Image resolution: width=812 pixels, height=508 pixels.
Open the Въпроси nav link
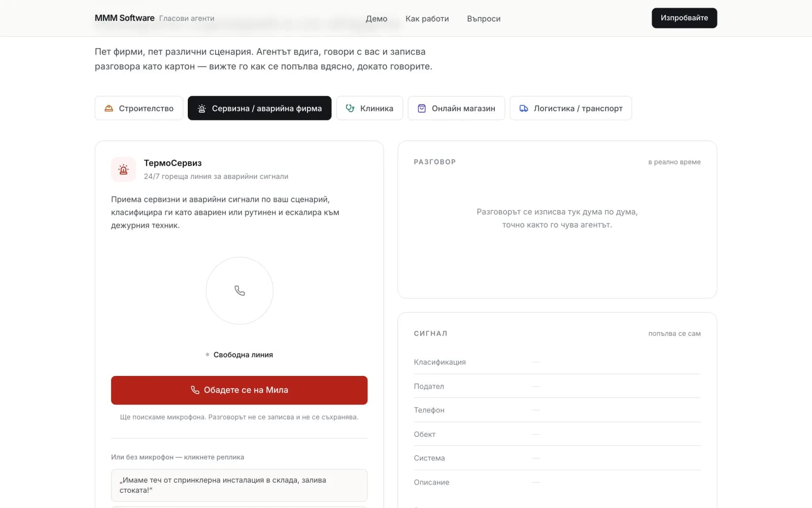click(x=484, y=18)
